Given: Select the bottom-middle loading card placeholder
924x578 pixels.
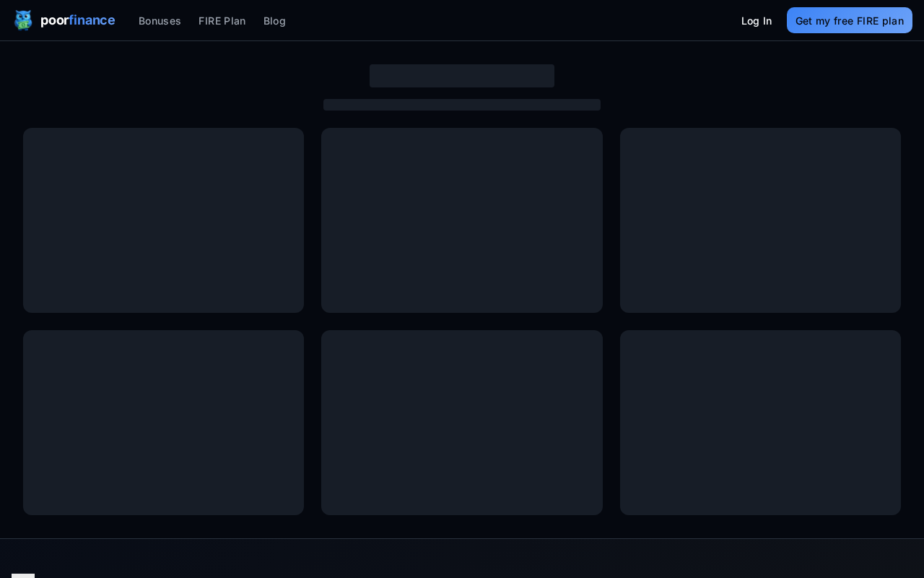Looking at the screenshot, I should pos(462,423).
